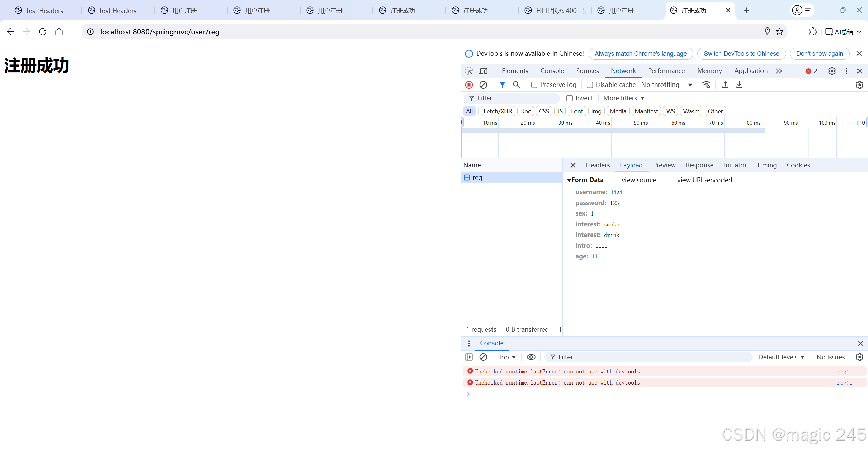This screenshot has width=868, height=449.
Task: Click the blue marker in the timeline overview
Action: tap(809, 143)
